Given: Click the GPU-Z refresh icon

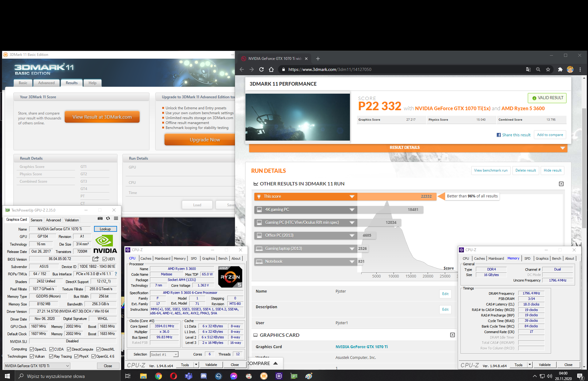Looking at the screenshot, I should pos(108,219).
